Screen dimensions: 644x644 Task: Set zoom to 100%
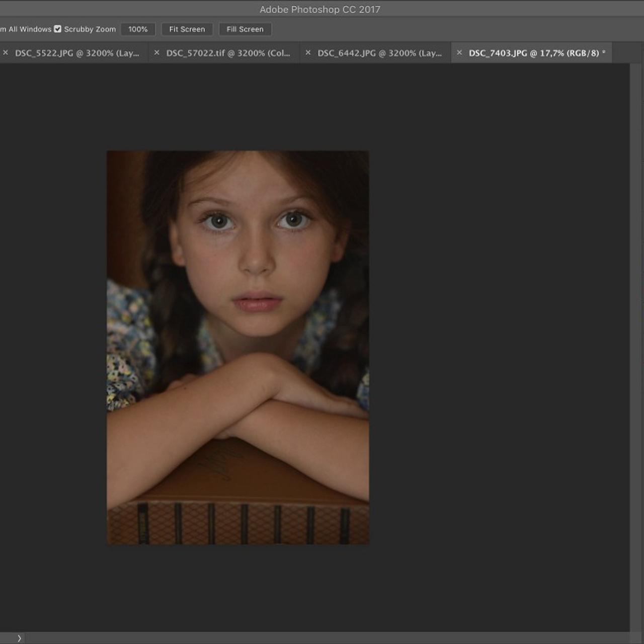138,29
